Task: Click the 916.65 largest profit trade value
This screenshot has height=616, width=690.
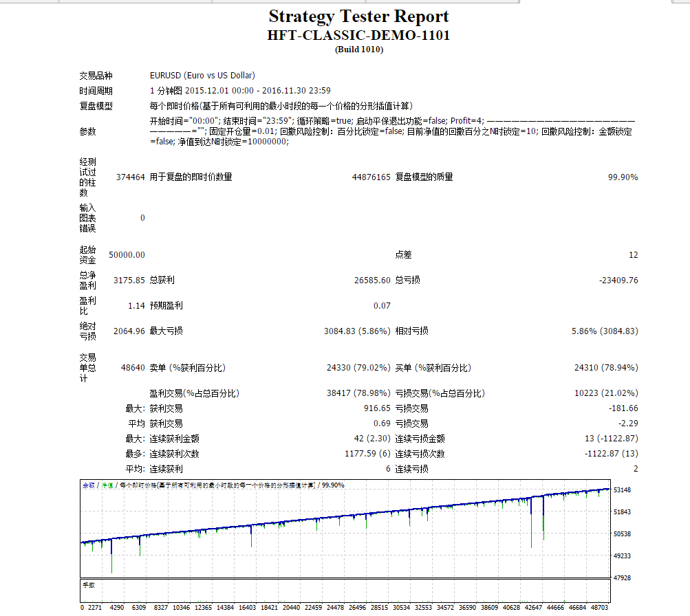Action: coord(377,408)
